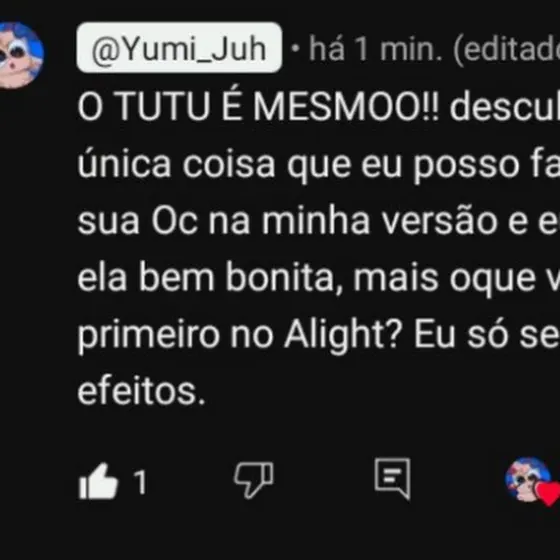
Task: Click the word 'Alight?' in comment
Action: [x=343, y=335]
